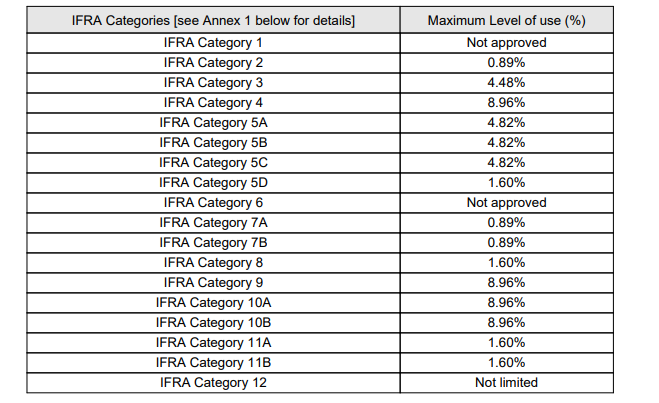Viewport: 659px width, 403px height.
Task: Click the IFRA Category 5D label
Action: coord(213,182)
